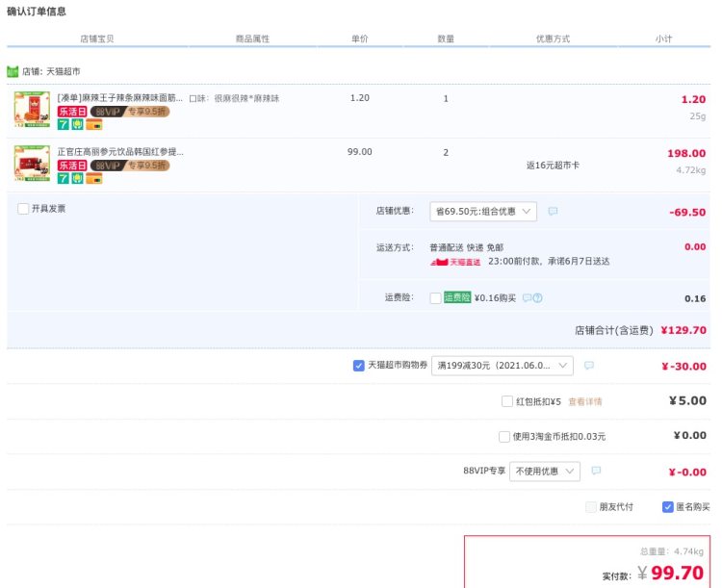Open the 正官庄高丽参 product thumbnail
This screenshot has width=722, height=588.
(x=32, y=163)
